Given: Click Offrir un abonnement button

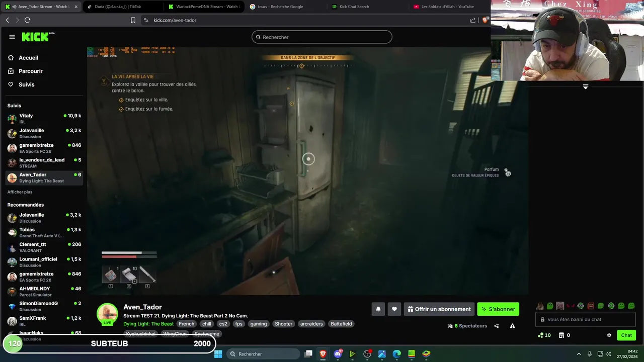Looking at the screenshot, I should pyautogui.click(x=439, y=309).
